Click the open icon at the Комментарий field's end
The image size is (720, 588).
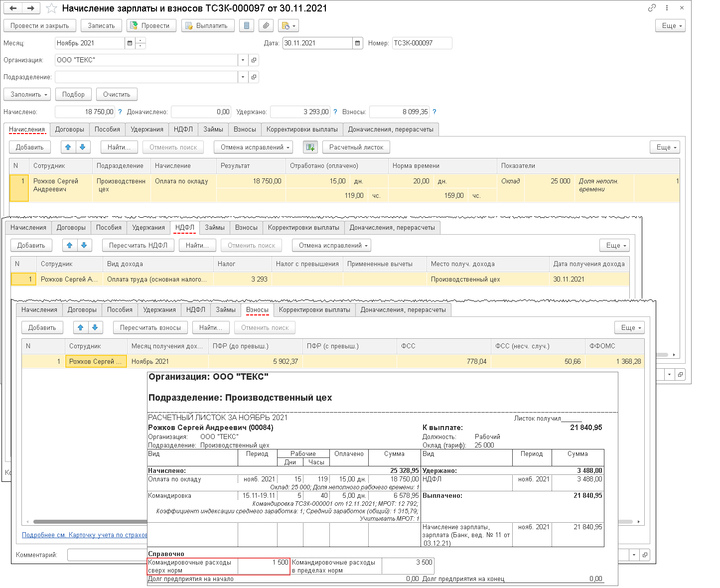coord(645,555)
